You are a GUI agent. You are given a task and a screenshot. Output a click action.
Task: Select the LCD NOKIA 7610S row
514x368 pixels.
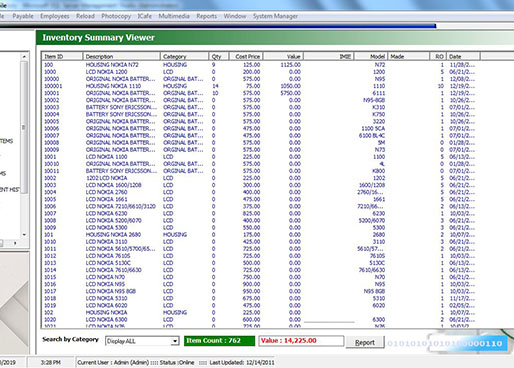coord(260,256)
